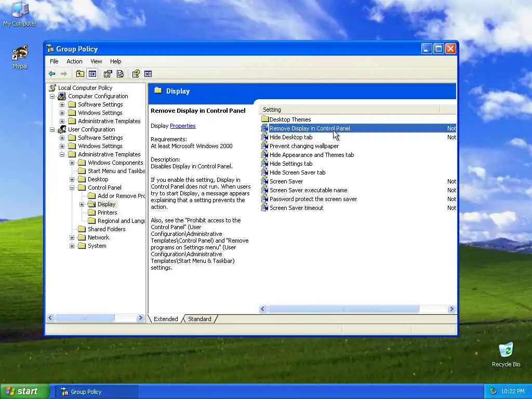The width and height of the screenshot is (532, 399).
Task: Click the Hide Settings tab setting icon
Action: click(264, 164)
